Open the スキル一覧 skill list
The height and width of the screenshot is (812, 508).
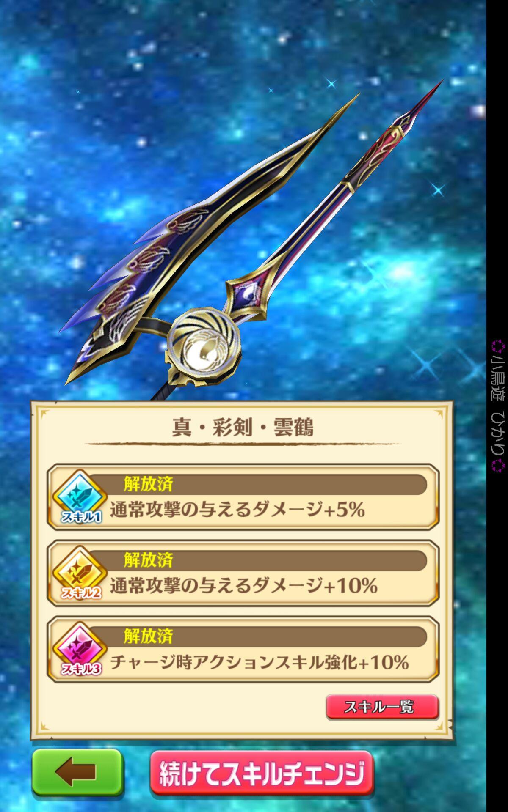[x=382, y=707]
